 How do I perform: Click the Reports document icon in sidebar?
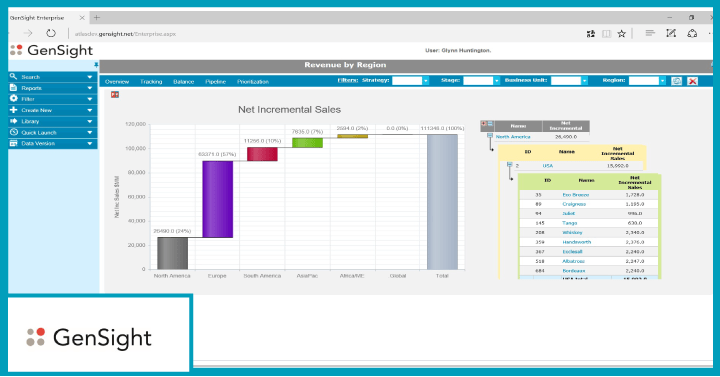tap(14, 88)
